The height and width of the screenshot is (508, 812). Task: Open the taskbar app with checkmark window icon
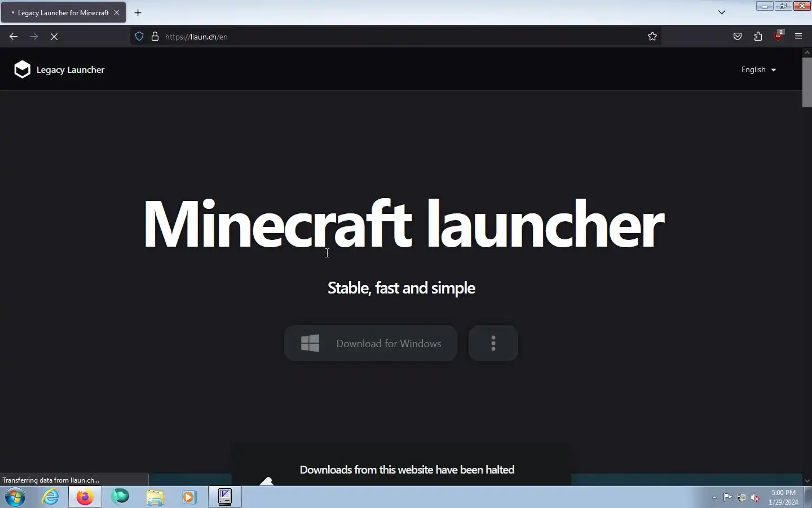(225, 497)
